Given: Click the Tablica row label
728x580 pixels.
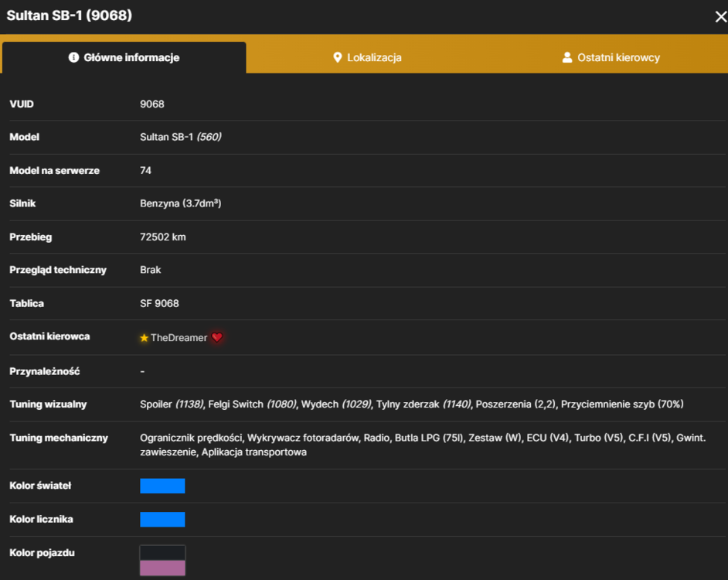Looking at the screenshot, I should tap(27, 303).
